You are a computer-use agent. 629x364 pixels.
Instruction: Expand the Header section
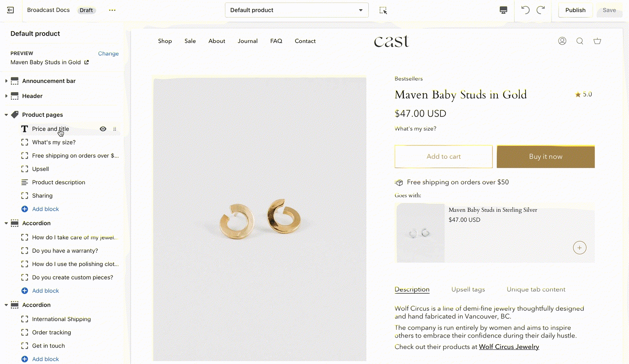pos(6,96)
